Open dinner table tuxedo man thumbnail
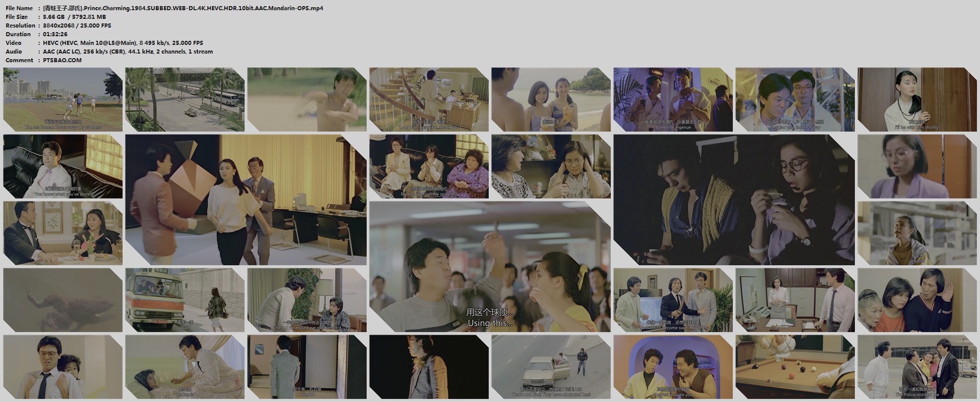 tap(63, 233)
